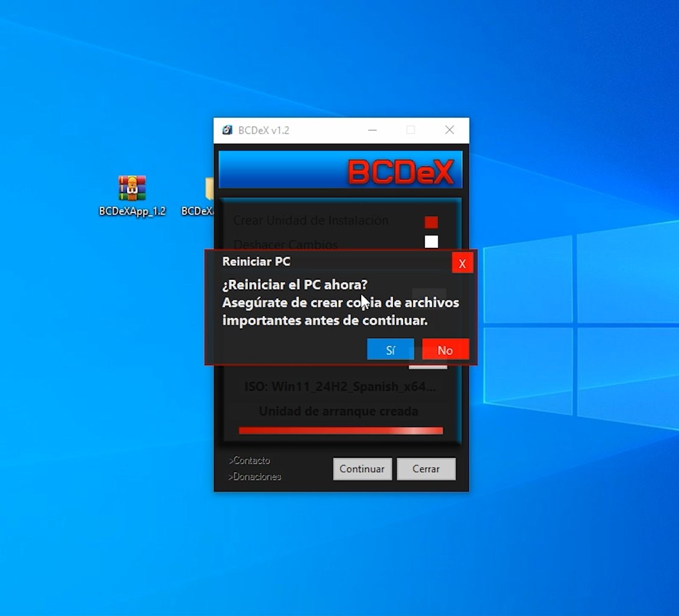The width and height of the screenshot is (679, 616).
Task: Click the maximize button of BCDeX window
Action: click(x=411, y=130)
